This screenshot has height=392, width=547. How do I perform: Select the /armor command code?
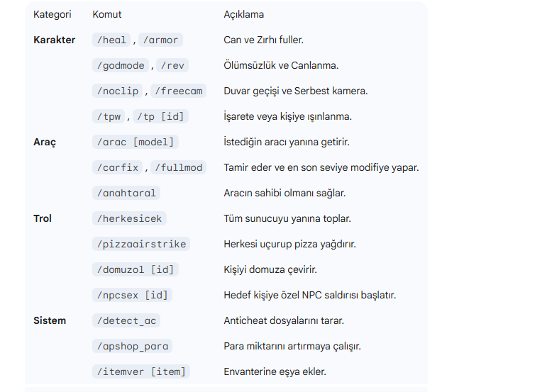click(x=160, y=40)
